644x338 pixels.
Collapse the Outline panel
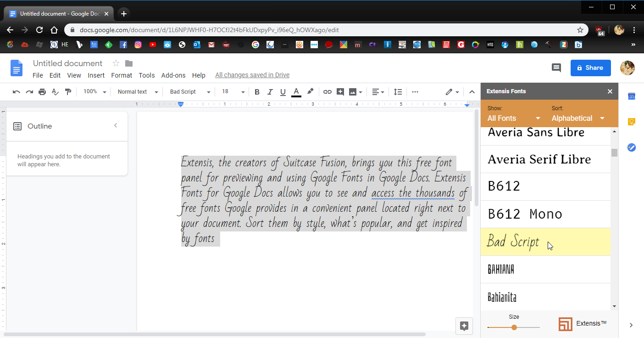click(x=116, y=125)
